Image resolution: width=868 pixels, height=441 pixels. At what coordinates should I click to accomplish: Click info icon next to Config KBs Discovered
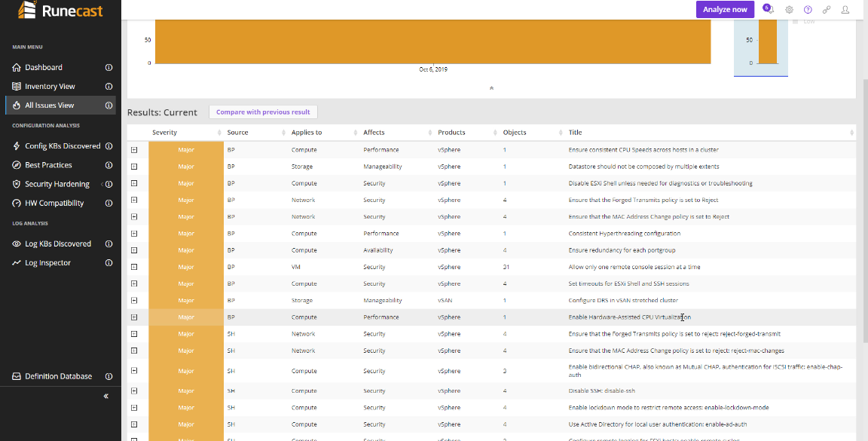point(109,146)
